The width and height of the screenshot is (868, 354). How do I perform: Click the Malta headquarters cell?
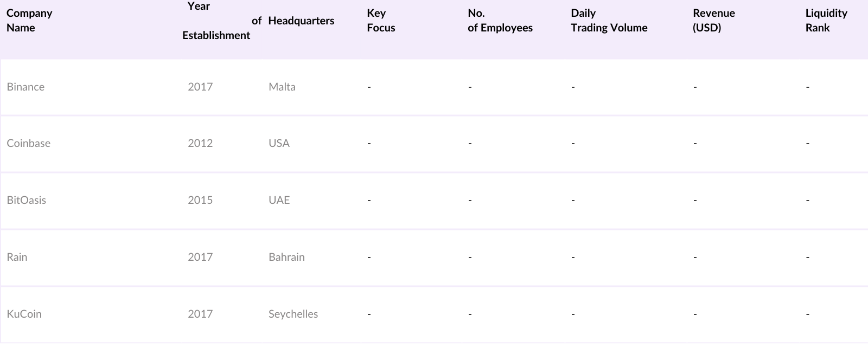tap(282, 87)
